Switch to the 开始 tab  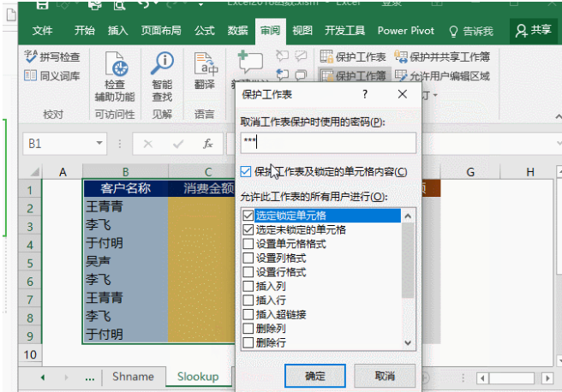(85, 31)
